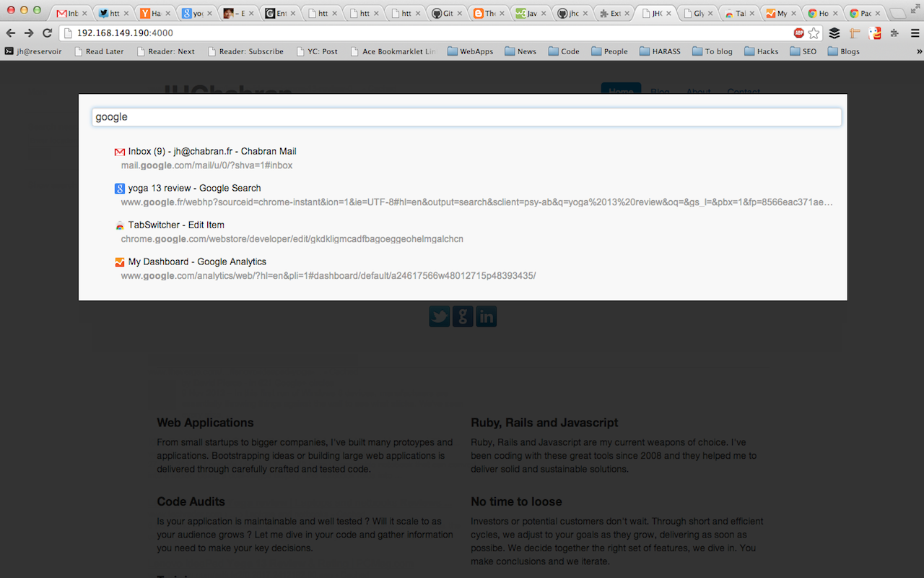Select the 'My Dashboard - Google Analytics' result
924x578 pixels.
point(197,262)
